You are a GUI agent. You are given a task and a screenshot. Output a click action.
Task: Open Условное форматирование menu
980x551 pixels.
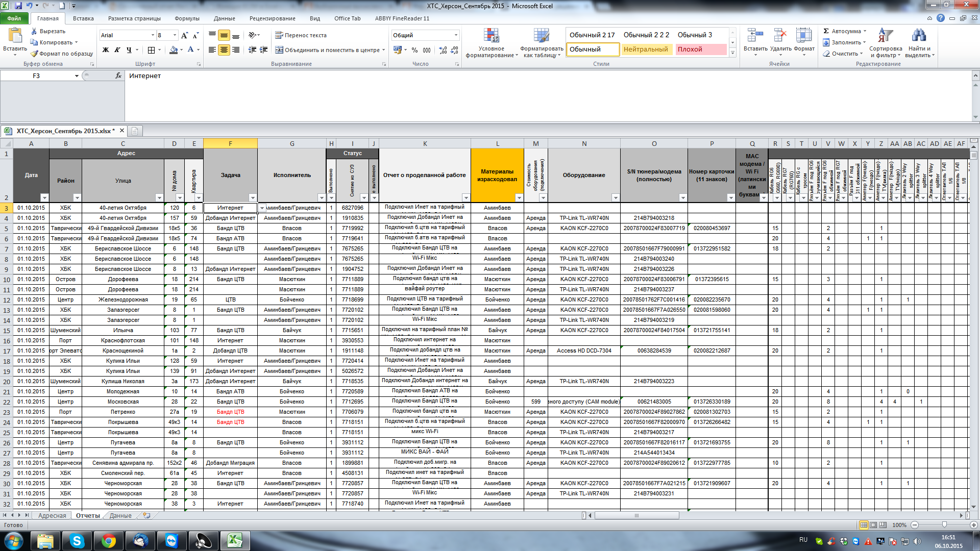pyautogui.click(x=491, y=43)
